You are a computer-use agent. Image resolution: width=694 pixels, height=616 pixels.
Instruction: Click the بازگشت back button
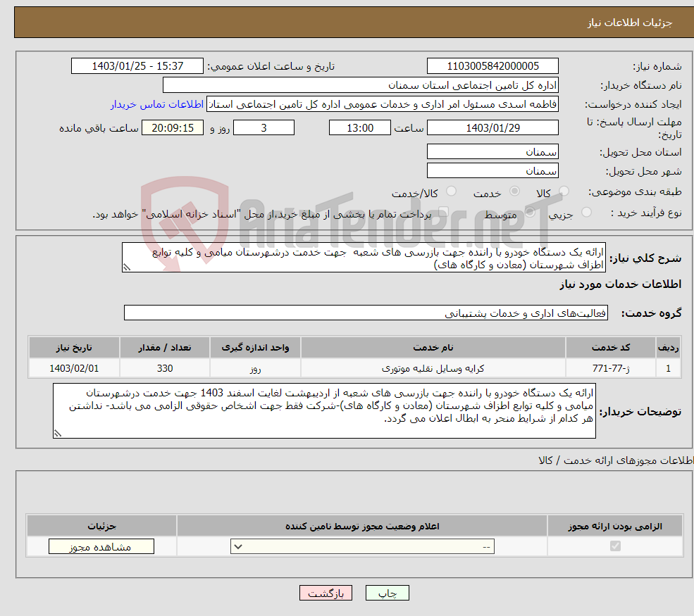pos(326,593)
